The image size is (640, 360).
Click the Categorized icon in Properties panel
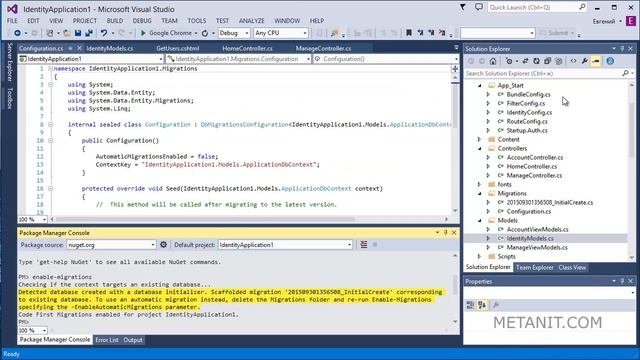[x=470, y=305]
